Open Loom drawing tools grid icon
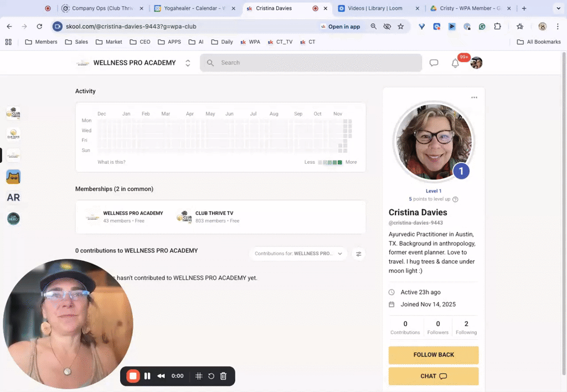This screenshot has height=392, width=567. 199,376
